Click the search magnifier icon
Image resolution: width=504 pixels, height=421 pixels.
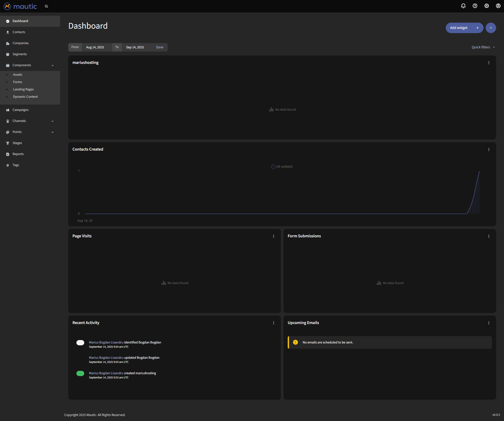tap(46, 6)
